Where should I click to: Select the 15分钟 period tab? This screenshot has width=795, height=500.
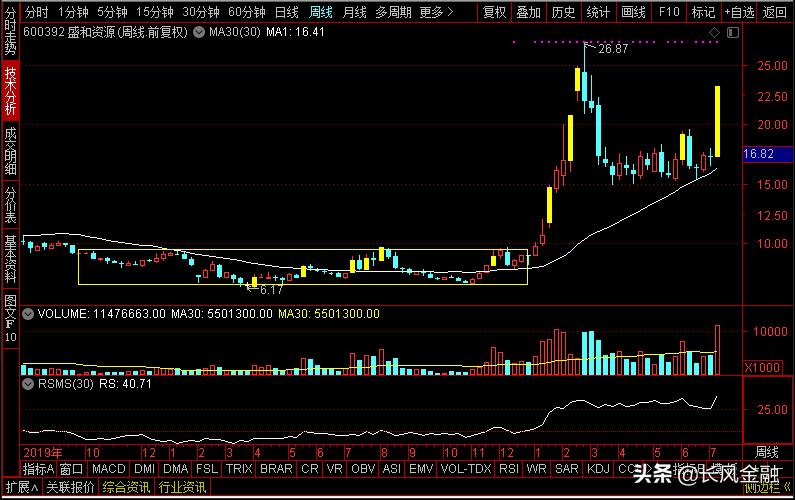[154, 12]
